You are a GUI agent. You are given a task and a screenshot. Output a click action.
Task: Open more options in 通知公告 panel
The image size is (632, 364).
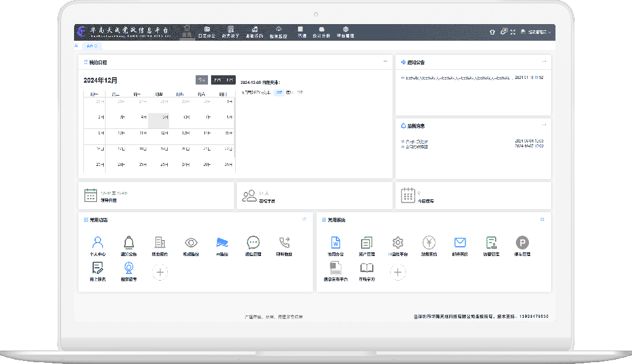click(544, 62)
